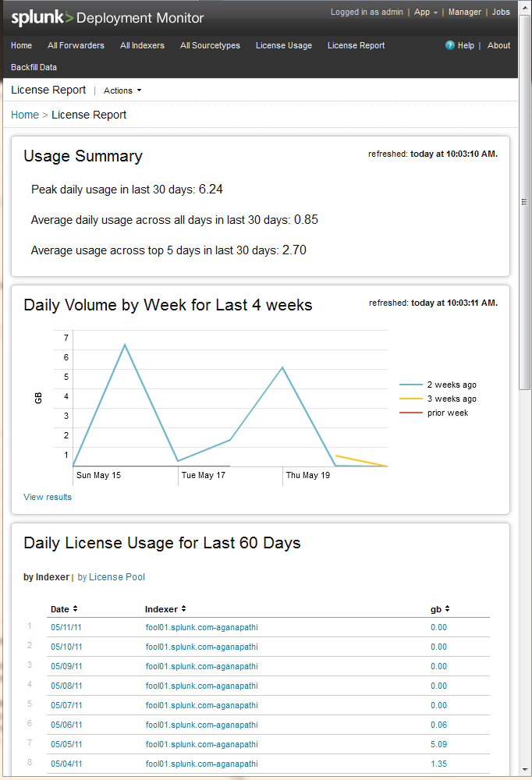This screenshot has height=780, width=532.
Task: Open the Help link
Action: (x=466, y=45)
